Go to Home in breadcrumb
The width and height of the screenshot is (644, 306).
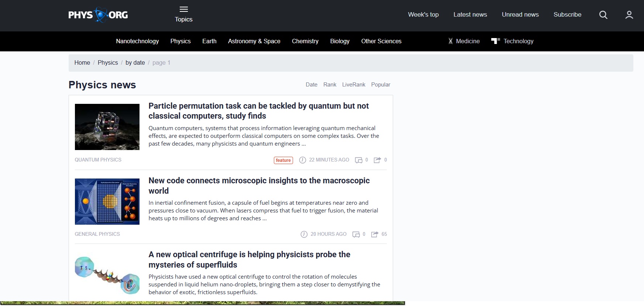tap(82, 62)
